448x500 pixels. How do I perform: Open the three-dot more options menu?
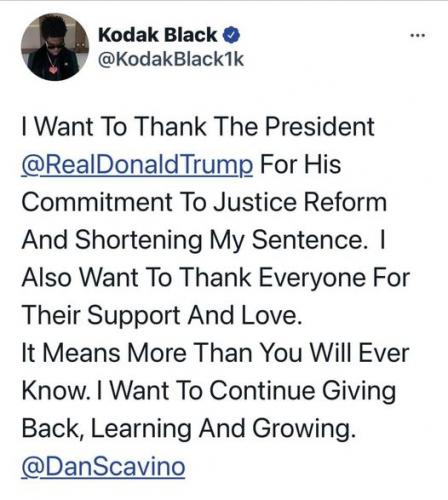pos(418,35)
